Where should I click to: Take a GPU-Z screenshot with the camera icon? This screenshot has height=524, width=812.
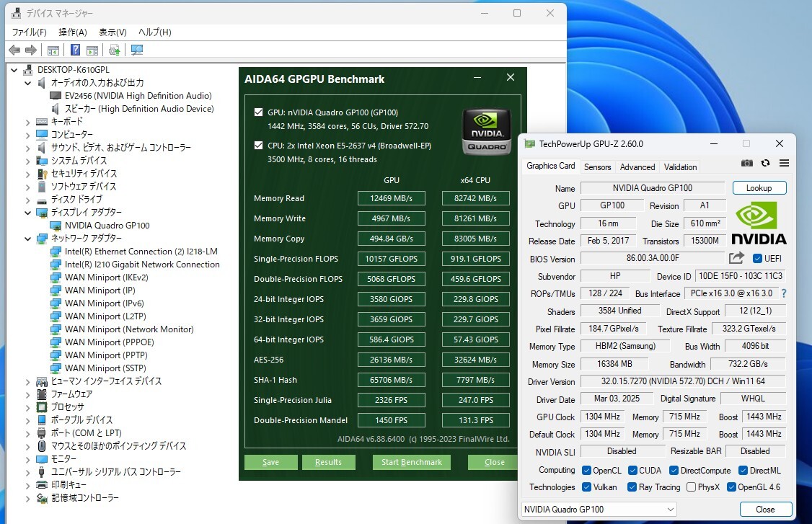tap(747, 163)
